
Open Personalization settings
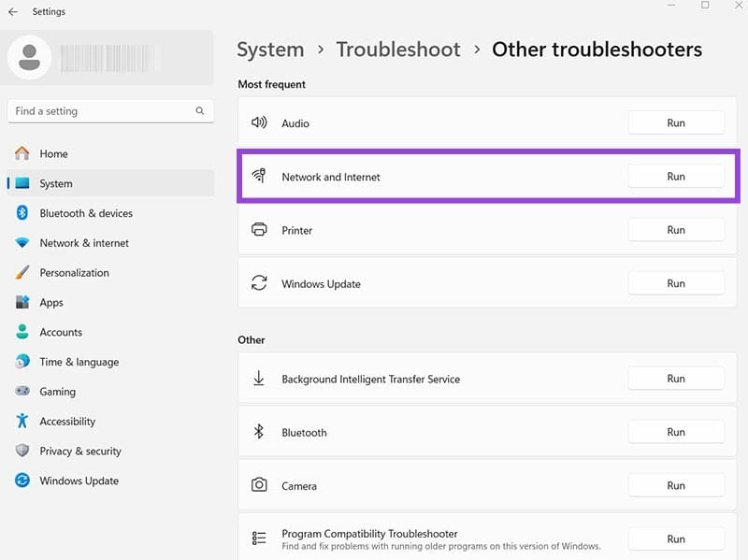point(110,272)
